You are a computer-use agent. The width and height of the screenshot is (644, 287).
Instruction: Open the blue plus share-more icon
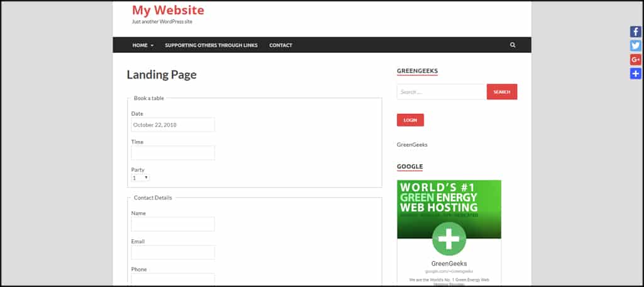point(635,74)
